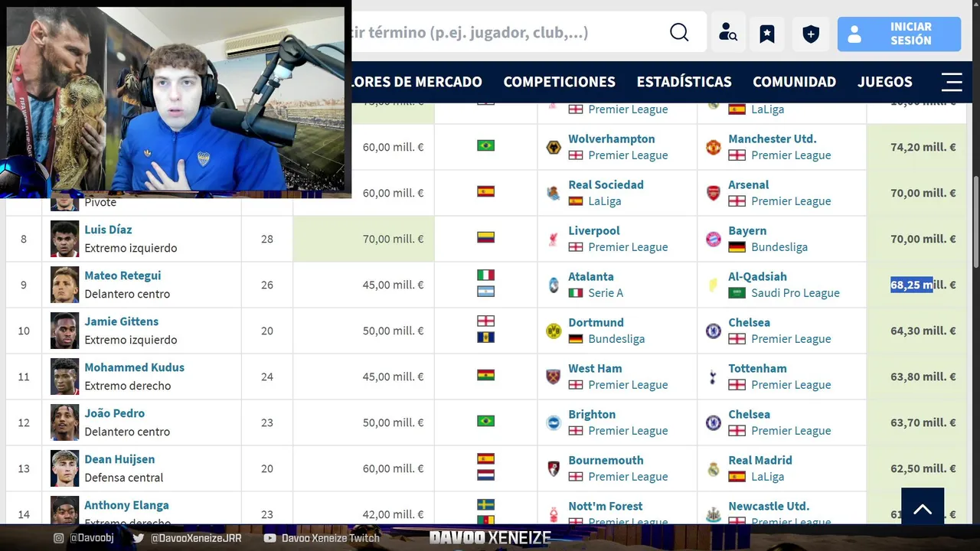980x551 pixels.
Task: Open the Serie A league link
Action: click(606, 293)
